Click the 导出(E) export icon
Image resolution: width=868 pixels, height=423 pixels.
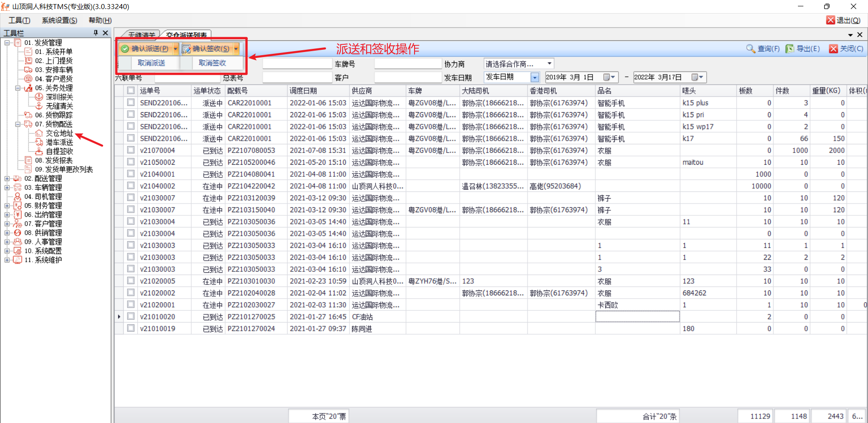tap(790, 48)
